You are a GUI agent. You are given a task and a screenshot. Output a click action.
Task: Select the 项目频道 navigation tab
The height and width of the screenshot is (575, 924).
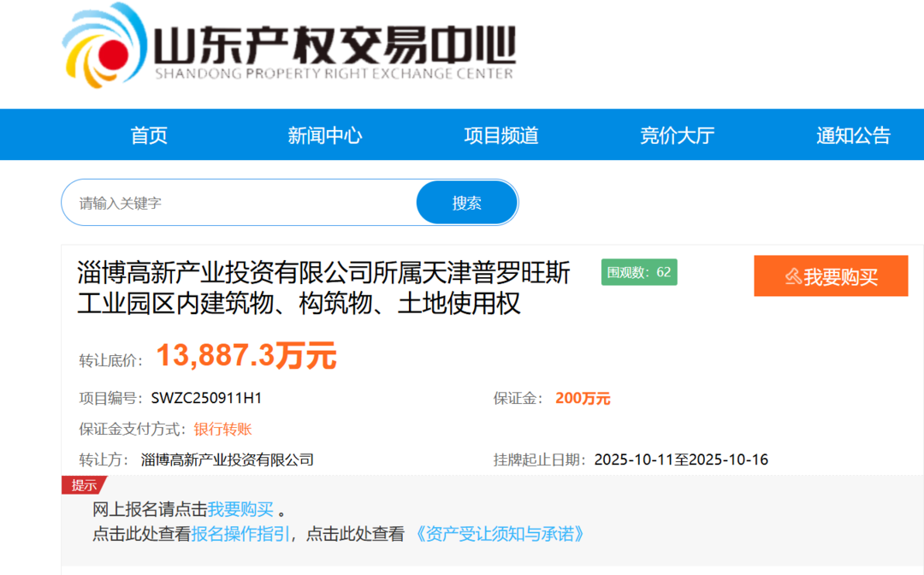pyautogui.click(x=501, y=135)
